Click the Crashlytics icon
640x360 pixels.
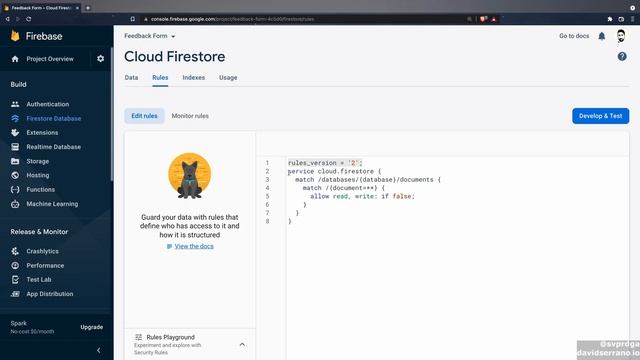(x=15, y=251)
